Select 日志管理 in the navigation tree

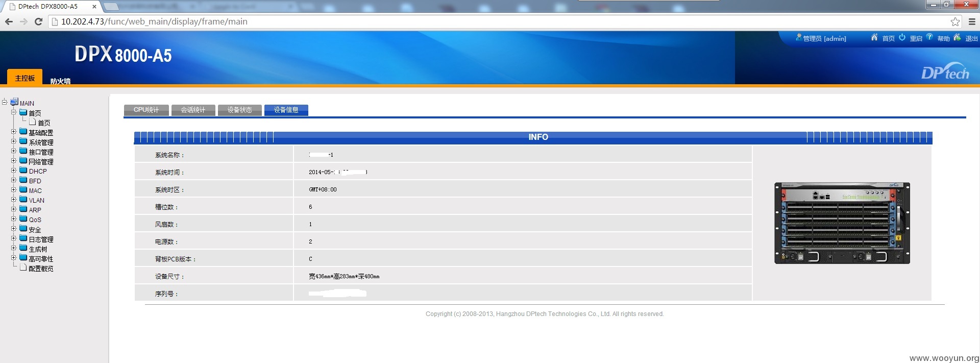(41, 239)
